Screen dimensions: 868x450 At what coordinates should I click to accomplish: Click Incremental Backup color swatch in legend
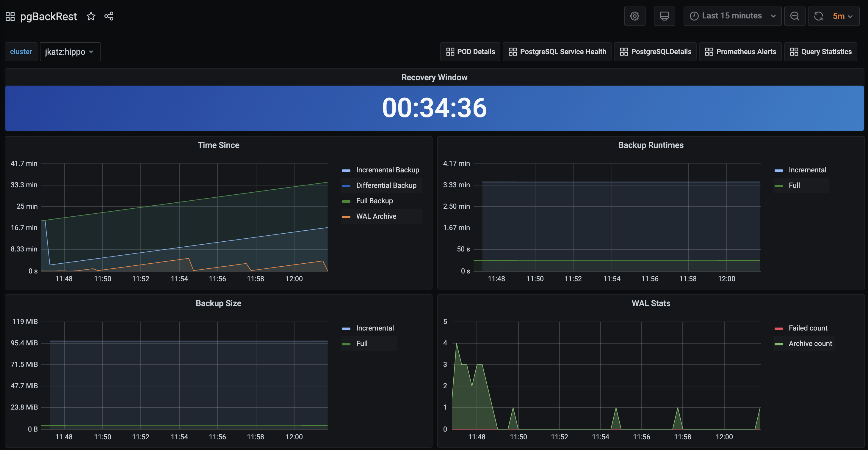pos(346,171)
